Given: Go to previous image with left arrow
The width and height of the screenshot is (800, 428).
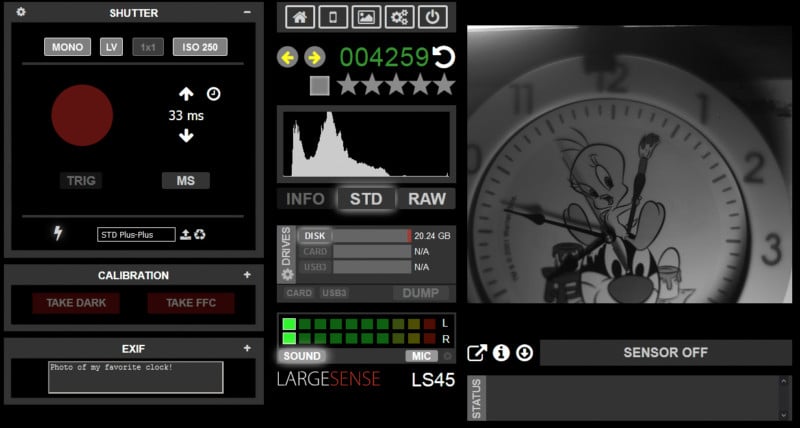Looking at the screenshot, I should coord(288,57).
